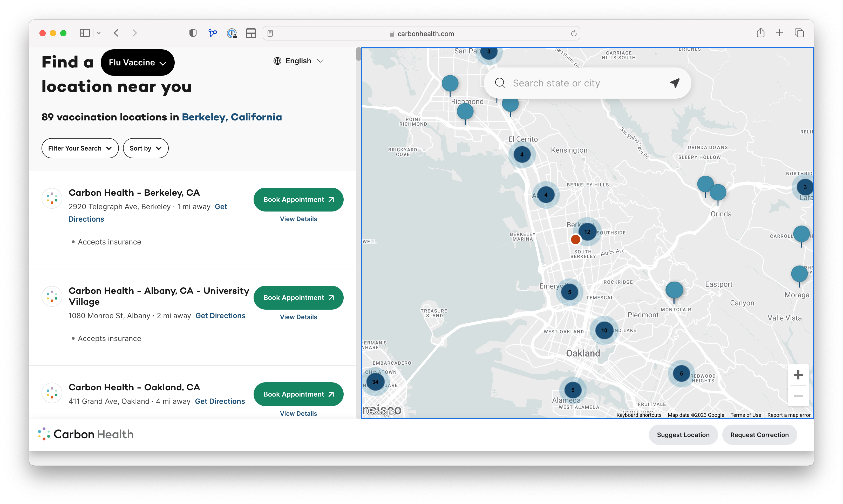Screen dimensions: 843x504
Task: View Details for Albany, CA location
Action: pyautogui.click(x=298, y=317)
